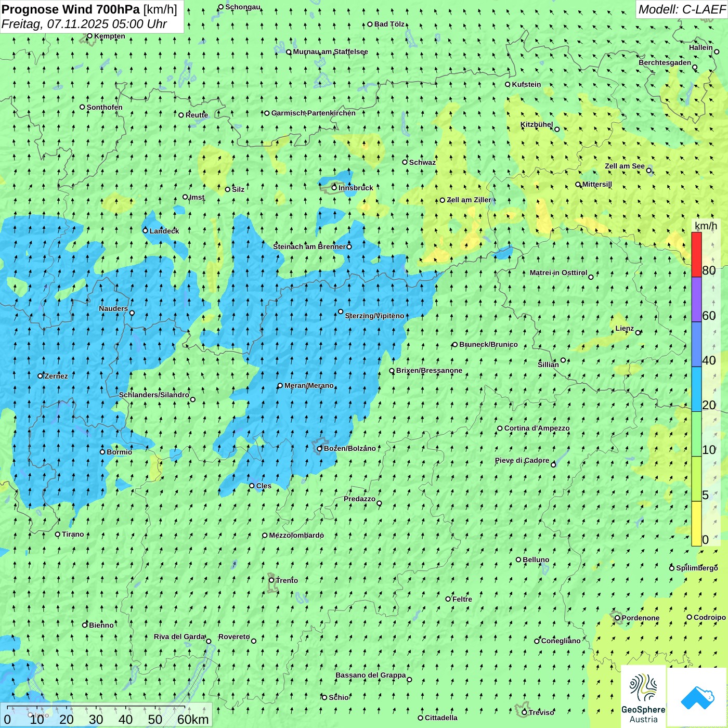
Task: Click the 'Modell: C-LAEF' label
Action: click(682, 9)
